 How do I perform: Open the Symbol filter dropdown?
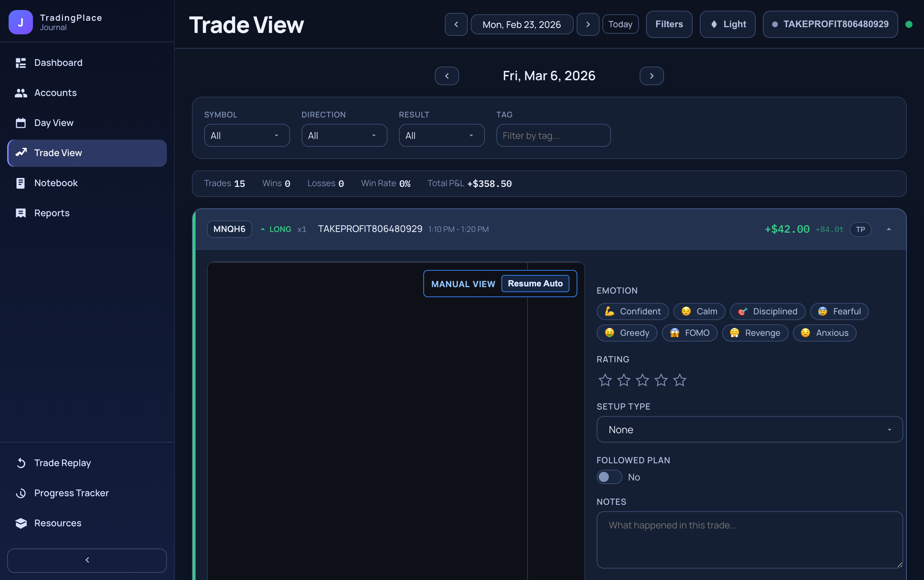(x=247, y=135)
